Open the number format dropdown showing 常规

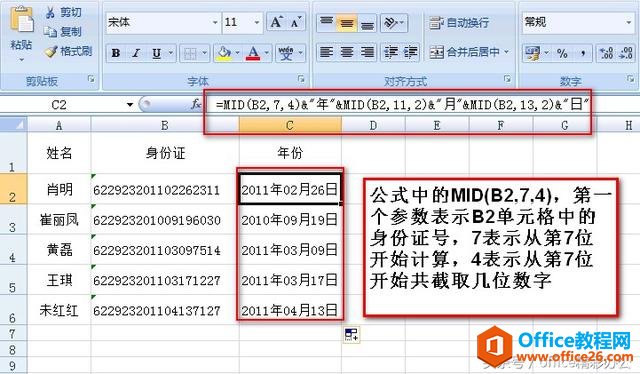629,22
